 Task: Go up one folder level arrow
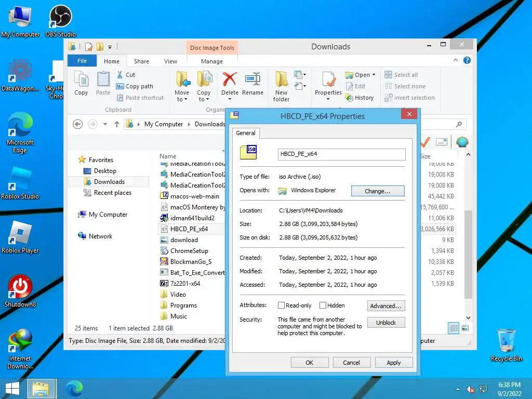click(x=117, y=124)
